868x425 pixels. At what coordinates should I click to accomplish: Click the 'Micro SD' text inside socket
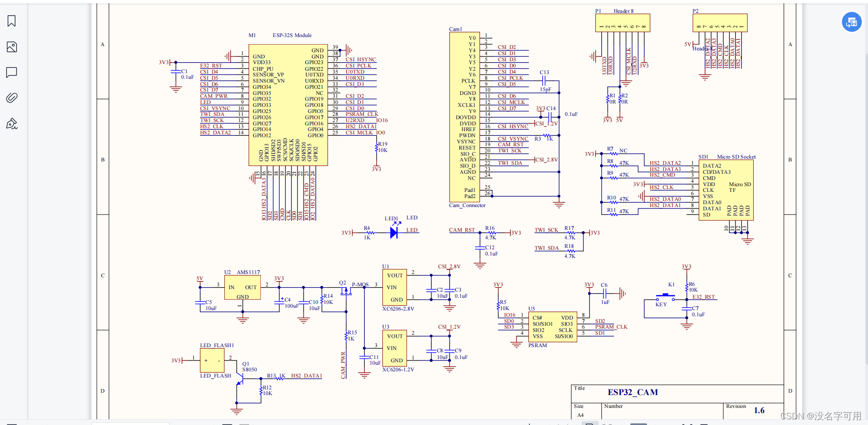pos(739,184)
